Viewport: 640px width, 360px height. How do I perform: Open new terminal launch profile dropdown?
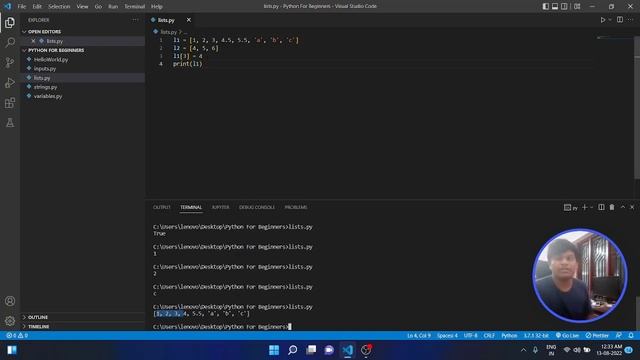pyautogui.click(x=591, y=207)
